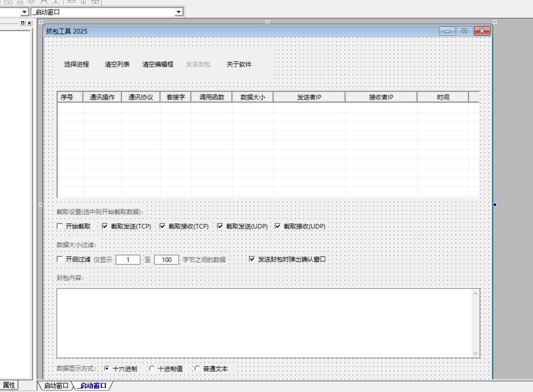Click the packet content scrollbar down arrow
This screenshot has width=533, height=392.
coord(475,353)
